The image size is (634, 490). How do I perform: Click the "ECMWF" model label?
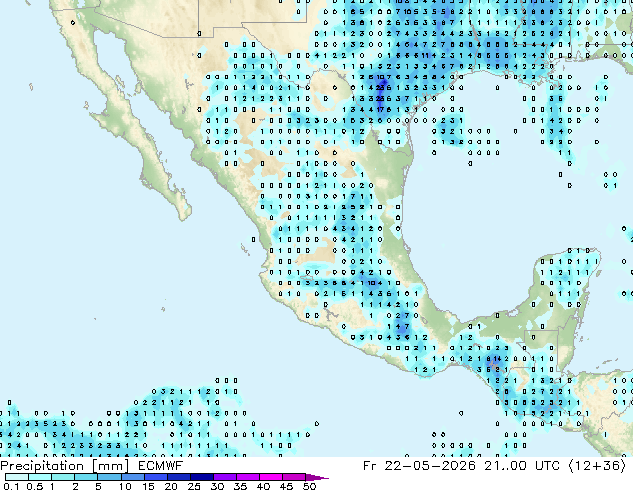pyautogui.click(x=161, y=466)
